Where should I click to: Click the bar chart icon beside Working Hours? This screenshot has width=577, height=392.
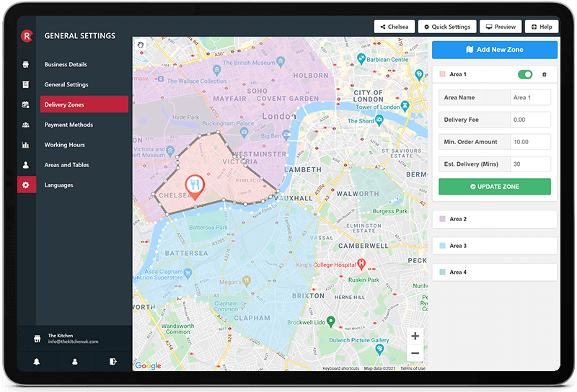click(x=26, y=145)
